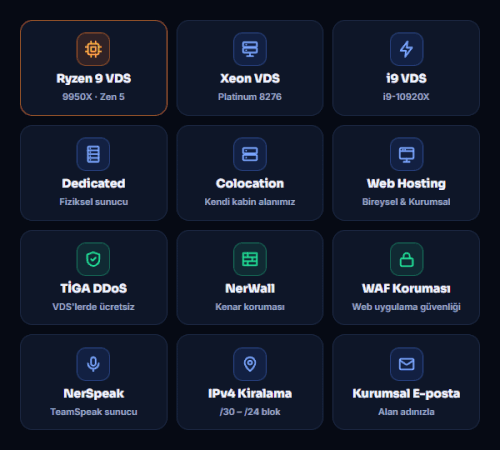This screenshot has height=450, width=500.
Task: Click the NerWall brick firewall icon
Action: tap(250, 259)
